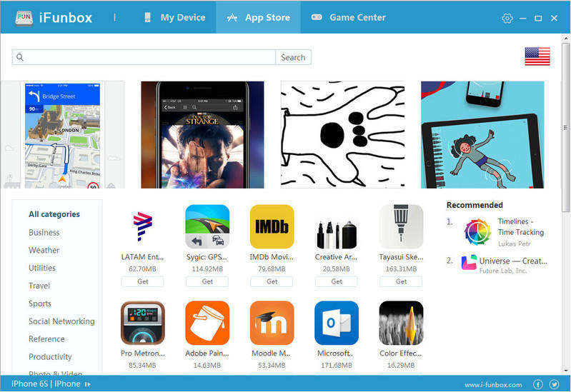Click the Adobe Pain... app name
Viewport: 571px width, 392px height.
207,353
